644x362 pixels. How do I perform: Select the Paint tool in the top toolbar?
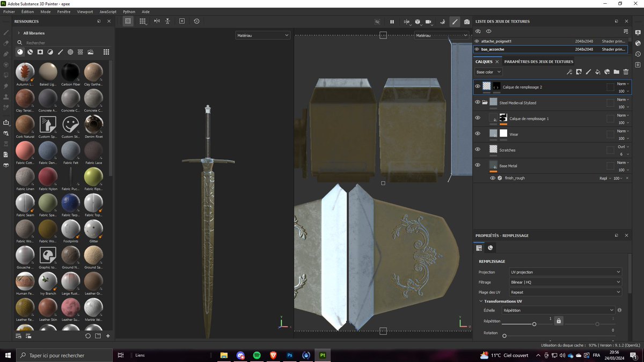coord(455,21)
